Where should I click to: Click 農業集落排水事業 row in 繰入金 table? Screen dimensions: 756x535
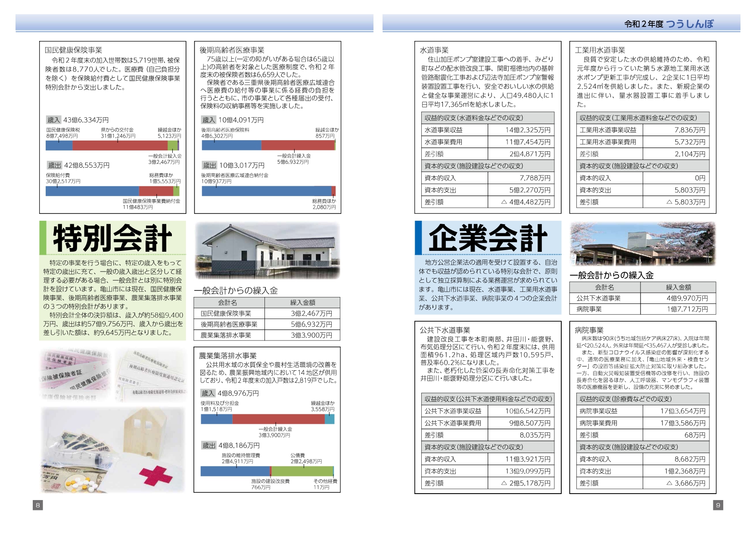click(229, 335)
